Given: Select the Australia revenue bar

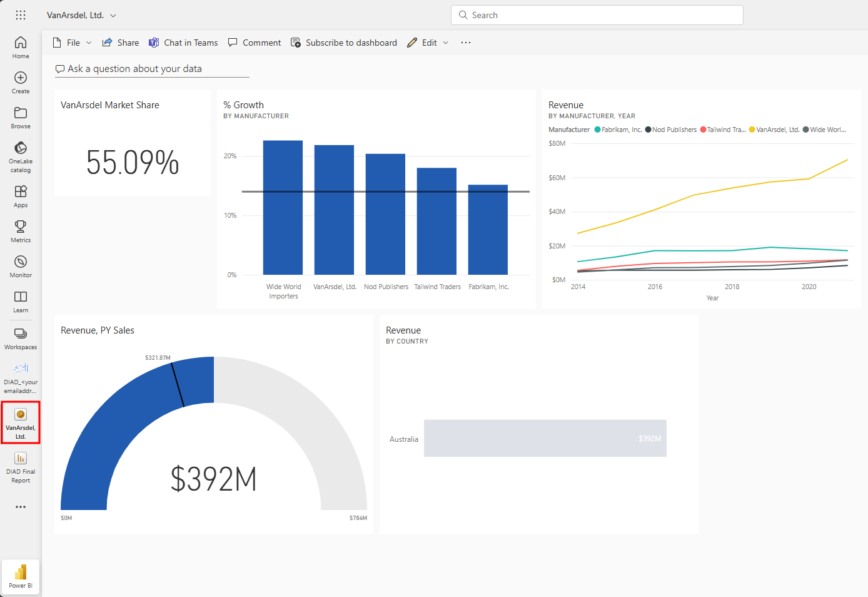Looking at the screenshot, I should pos(545,438).
